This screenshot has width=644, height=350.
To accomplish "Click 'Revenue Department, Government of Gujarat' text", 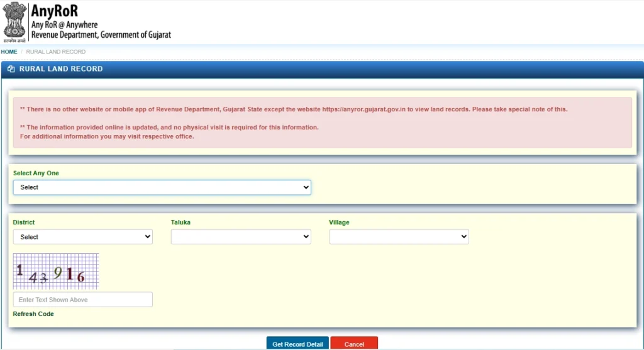I will 101,35.
